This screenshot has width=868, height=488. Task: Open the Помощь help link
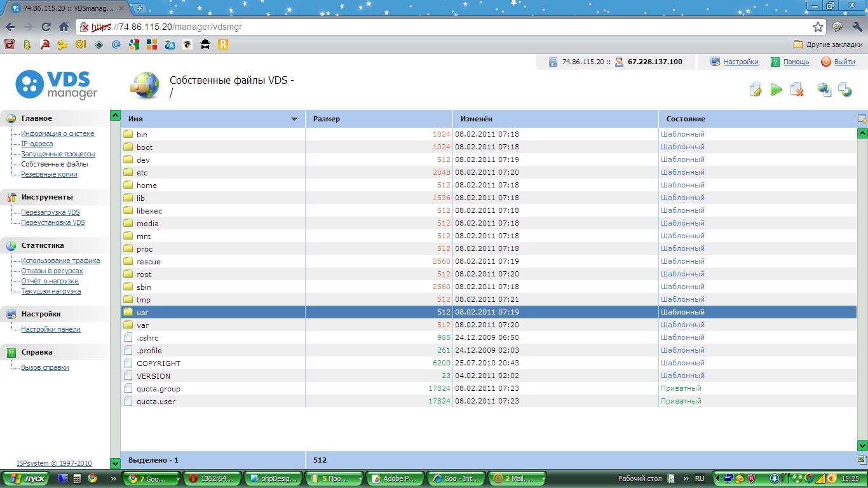(796, 62)
